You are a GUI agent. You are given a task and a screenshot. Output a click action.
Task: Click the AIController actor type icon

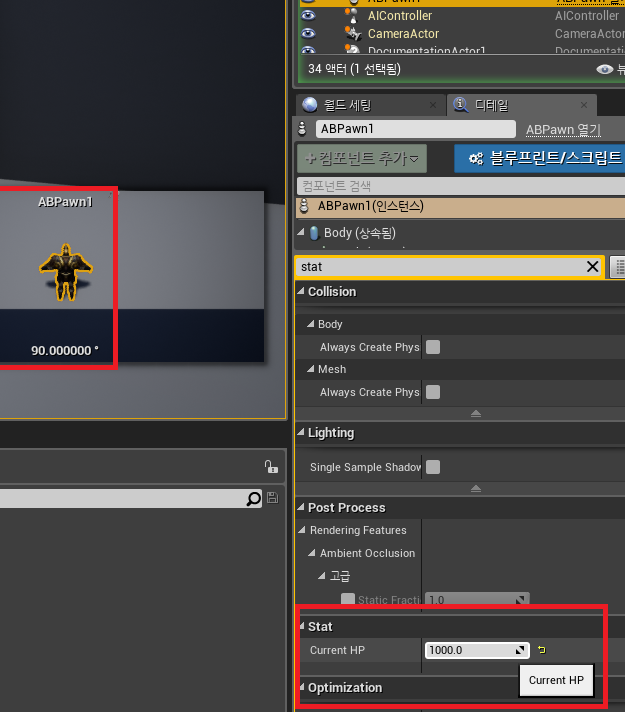pos(352,15)
